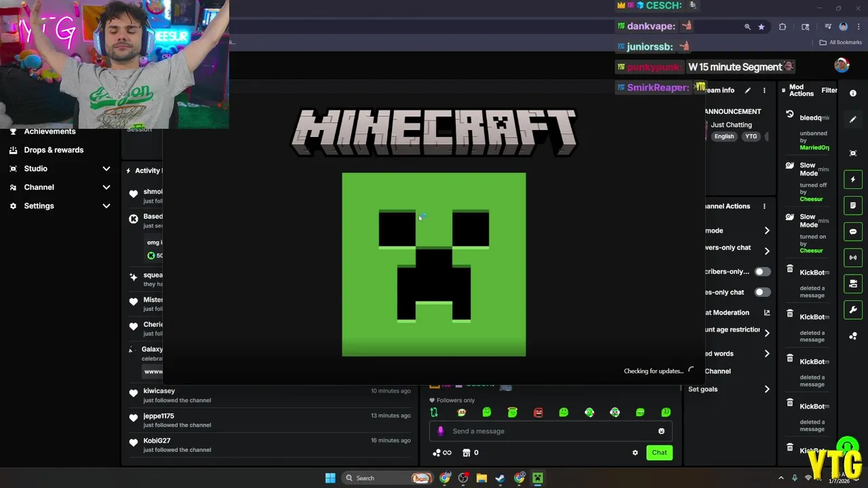Click the Windows Start button
868x488 pixels.
330,478
